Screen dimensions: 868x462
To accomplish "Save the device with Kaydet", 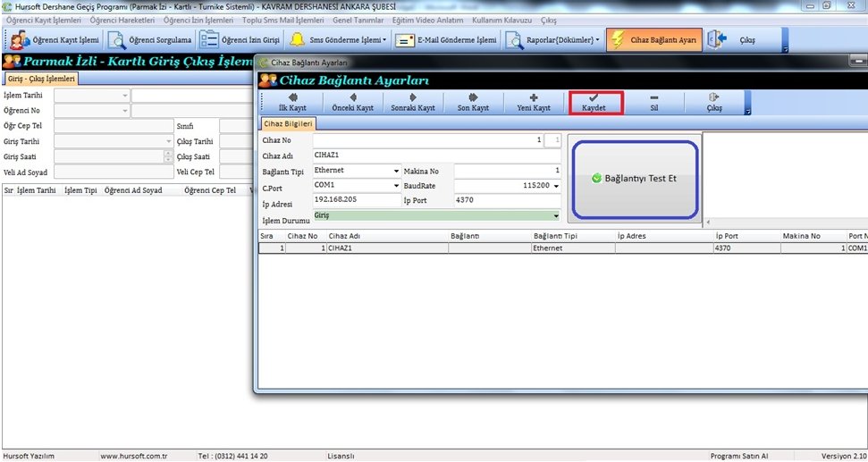I will (594, 102).
